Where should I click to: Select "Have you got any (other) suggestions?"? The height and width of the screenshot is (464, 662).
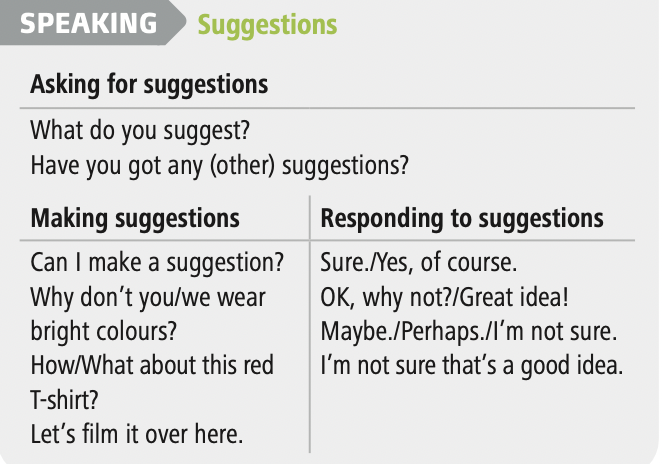pos(220,163)
